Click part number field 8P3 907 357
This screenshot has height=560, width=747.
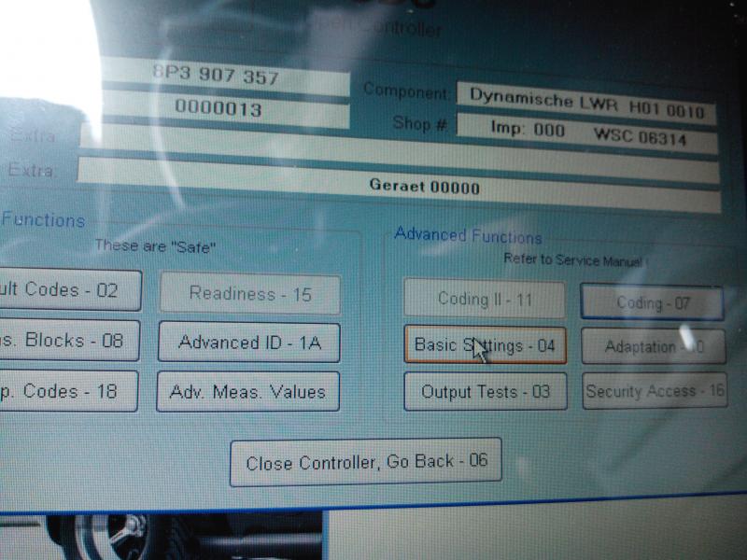point(226,76)
